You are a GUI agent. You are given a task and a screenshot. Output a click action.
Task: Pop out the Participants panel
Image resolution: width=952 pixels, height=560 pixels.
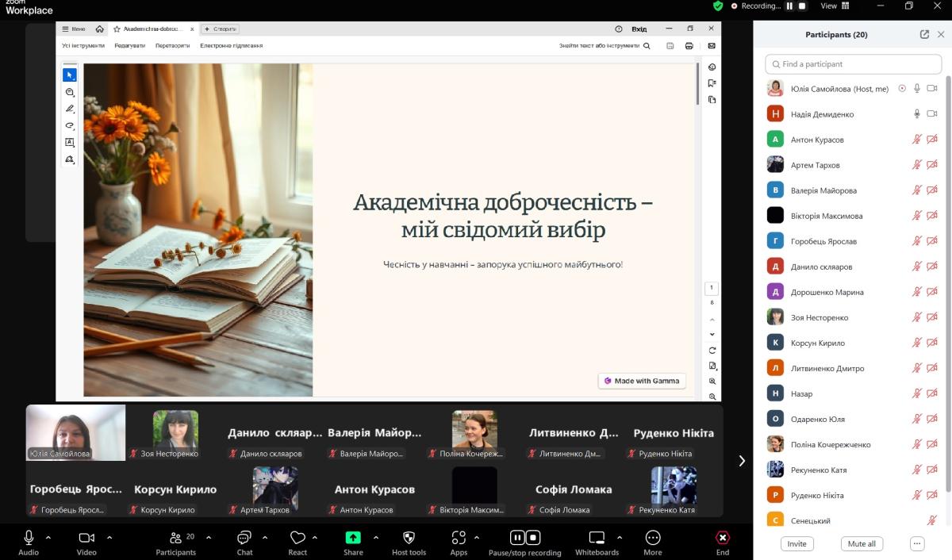pyautogui.click(x=924, y=35)
